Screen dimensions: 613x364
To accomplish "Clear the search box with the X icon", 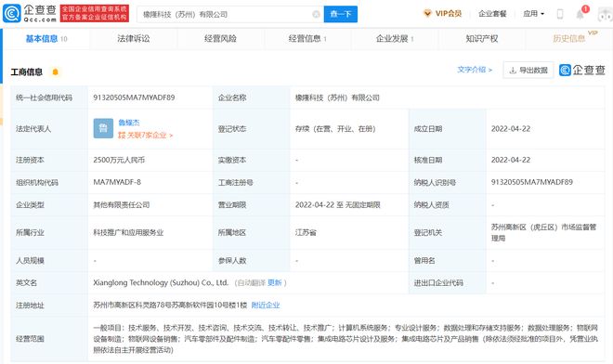I will point(316,15).
